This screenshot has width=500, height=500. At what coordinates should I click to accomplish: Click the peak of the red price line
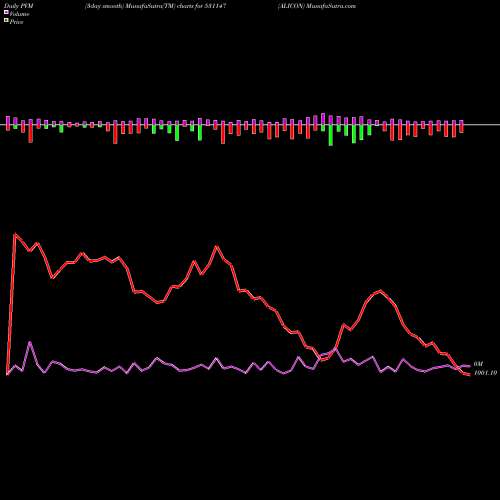pyautogui.click(x=15, y=234)
